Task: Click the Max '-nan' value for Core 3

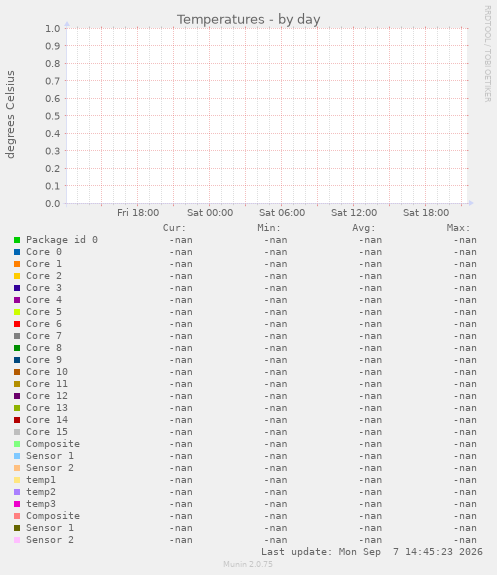Action: click(465, 288)
